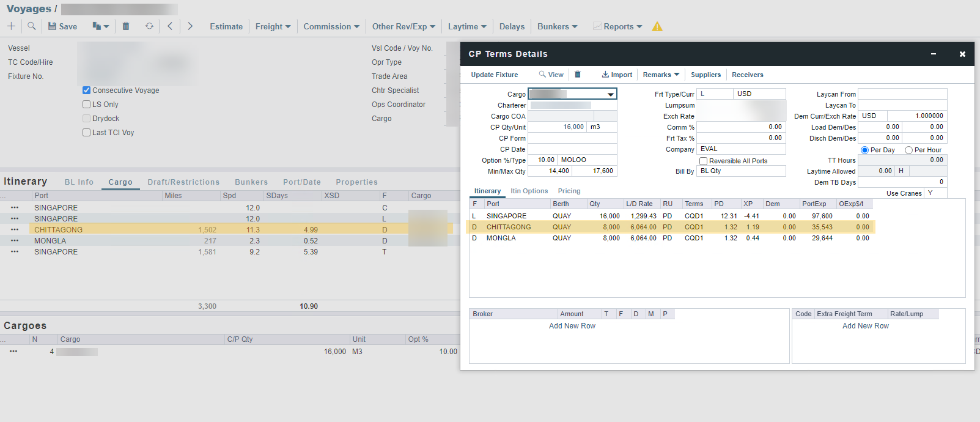Image resolution: width=980 pixels, height=422 pixels.
Task: Click the yellow warning triangle icon
Action: 657,26
